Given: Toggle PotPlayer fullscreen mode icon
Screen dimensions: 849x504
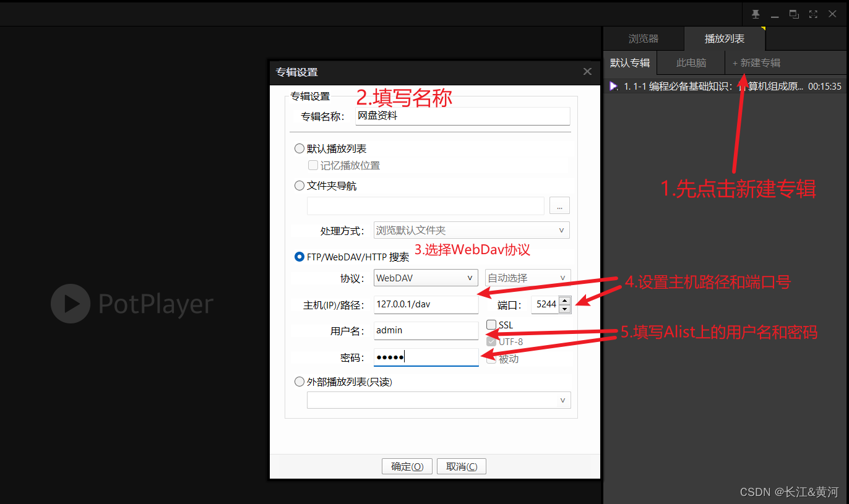Looking at the screenshot, I should point(813,14).
